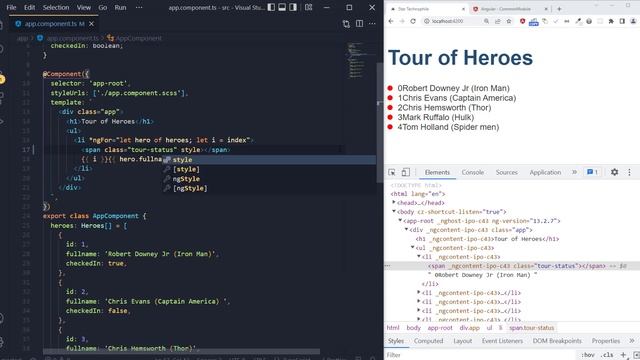Image resolution: width=640 pixels, height=360 pixels.
Task: Go back in the browser
Action: 391,21
